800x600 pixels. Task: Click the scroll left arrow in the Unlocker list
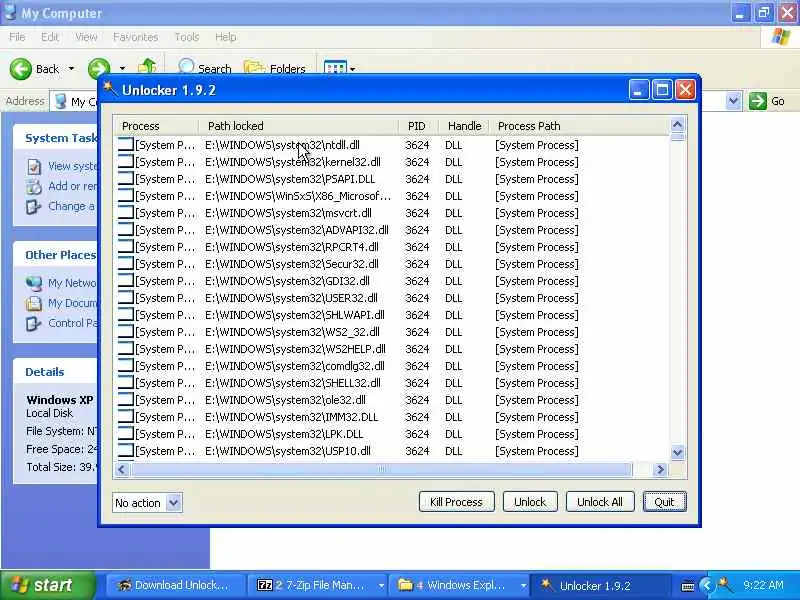(x=121, y=469)
